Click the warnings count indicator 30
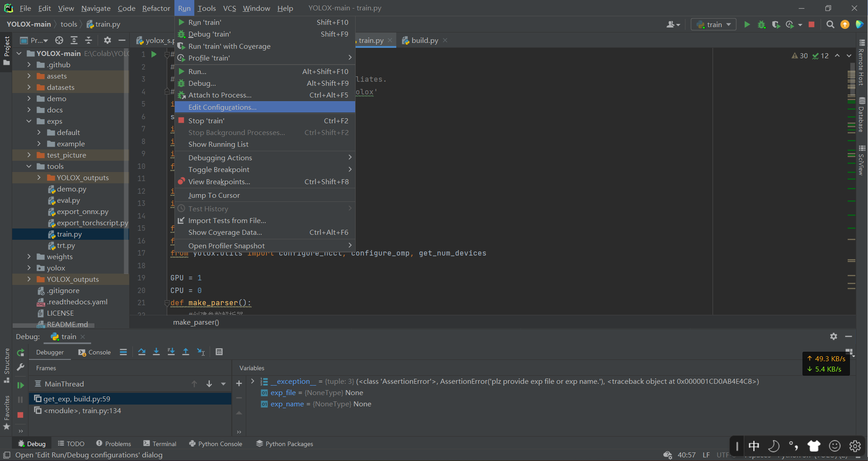Viewport: 868px width, 461px height. [800, 56]
